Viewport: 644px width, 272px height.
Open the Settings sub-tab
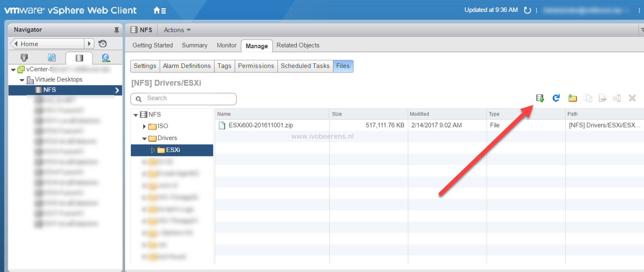tap(145, 66)
